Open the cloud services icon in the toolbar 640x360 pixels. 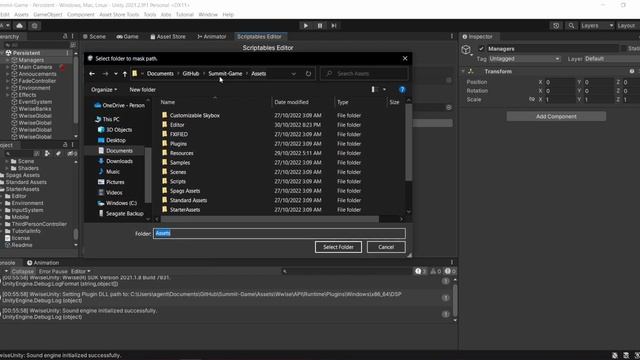pyautogui.click(x=19, y=26)
